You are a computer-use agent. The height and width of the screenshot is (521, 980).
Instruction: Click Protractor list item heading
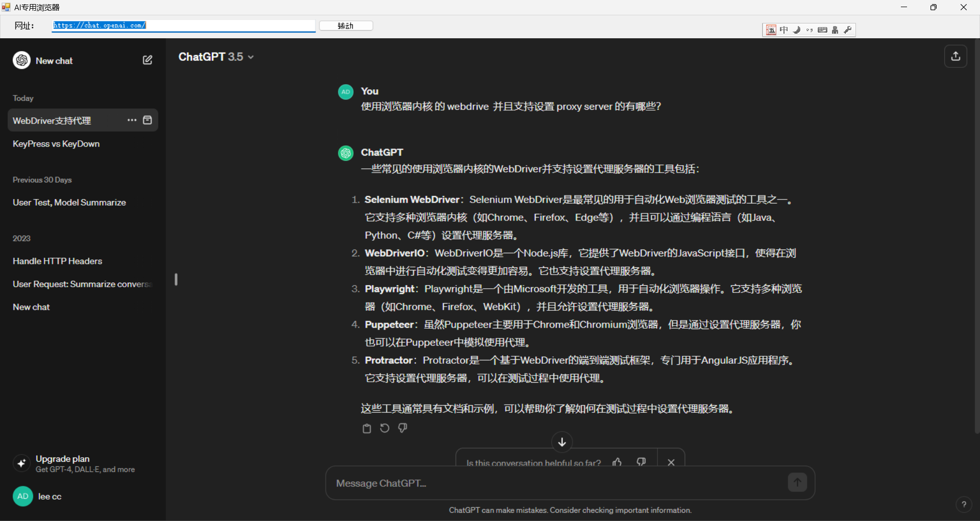point(388,360)
